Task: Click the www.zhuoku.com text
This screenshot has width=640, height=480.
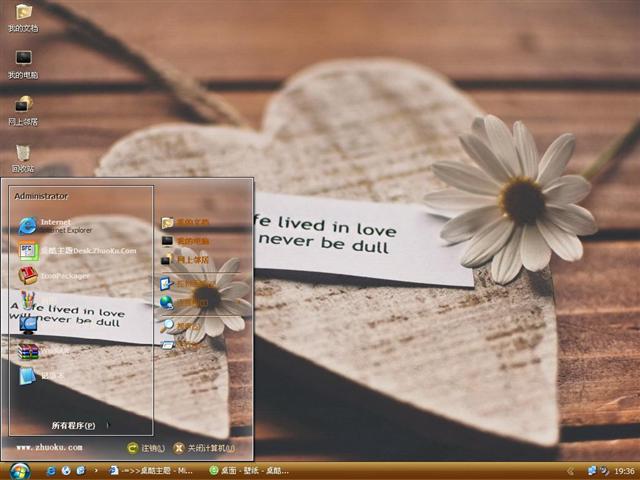Action: coord(49,447)
